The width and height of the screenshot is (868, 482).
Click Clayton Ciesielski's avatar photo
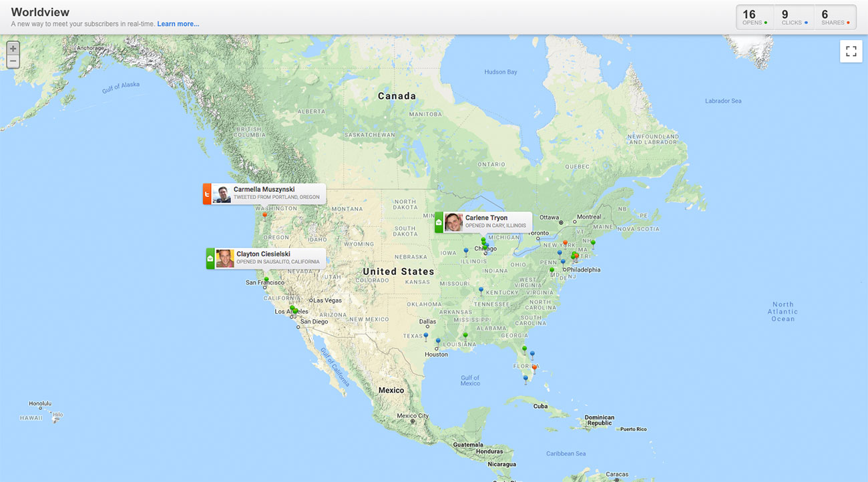(225, 258)
